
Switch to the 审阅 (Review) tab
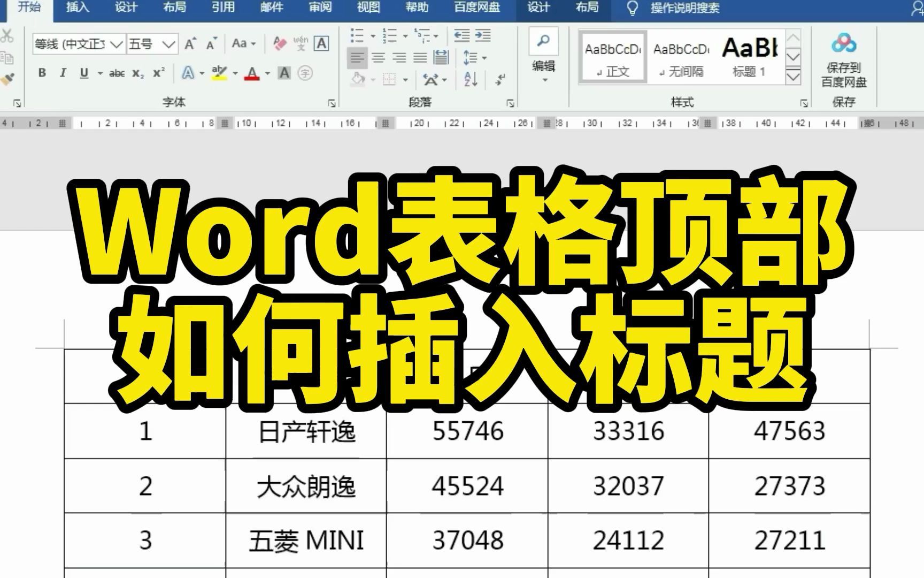(x=320, y=7)
